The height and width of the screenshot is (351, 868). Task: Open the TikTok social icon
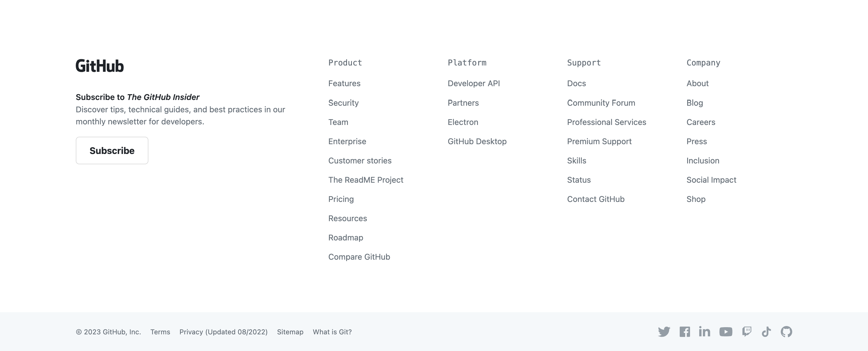[x=766, y=332]
